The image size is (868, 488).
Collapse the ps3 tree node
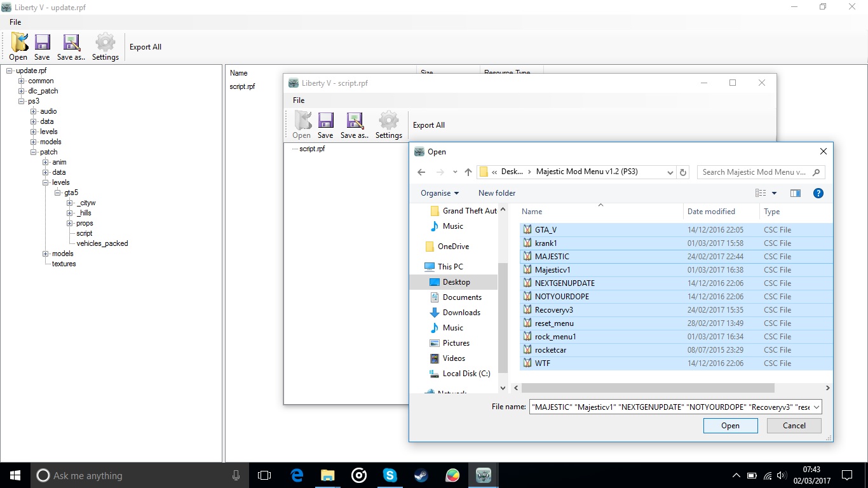[x=22, y=101]
